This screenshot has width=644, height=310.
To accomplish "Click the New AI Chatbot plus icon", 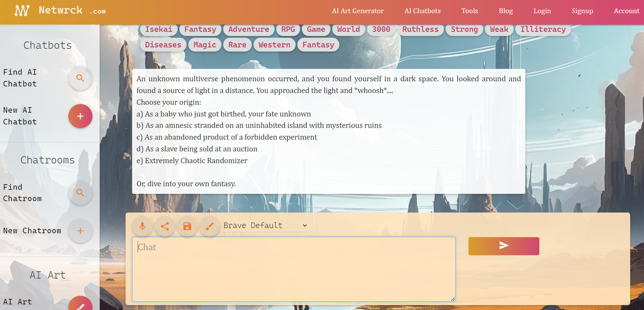I will [80, 116].
